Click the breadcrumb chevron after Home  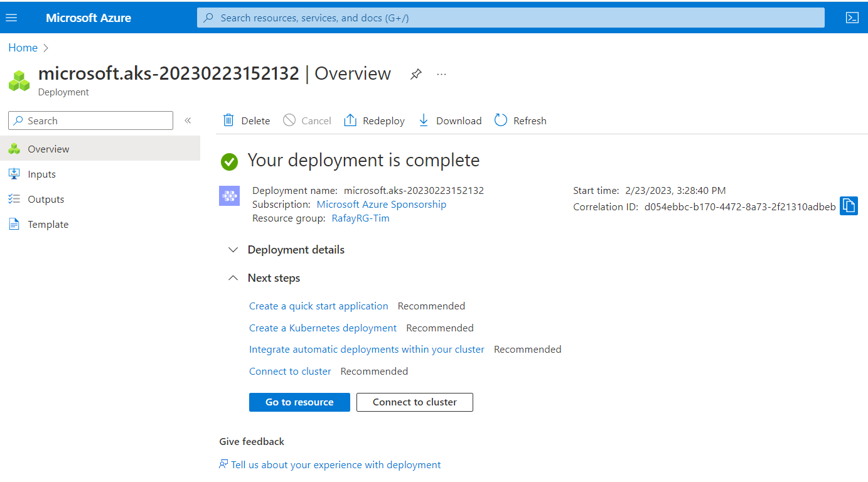[45, 48]
